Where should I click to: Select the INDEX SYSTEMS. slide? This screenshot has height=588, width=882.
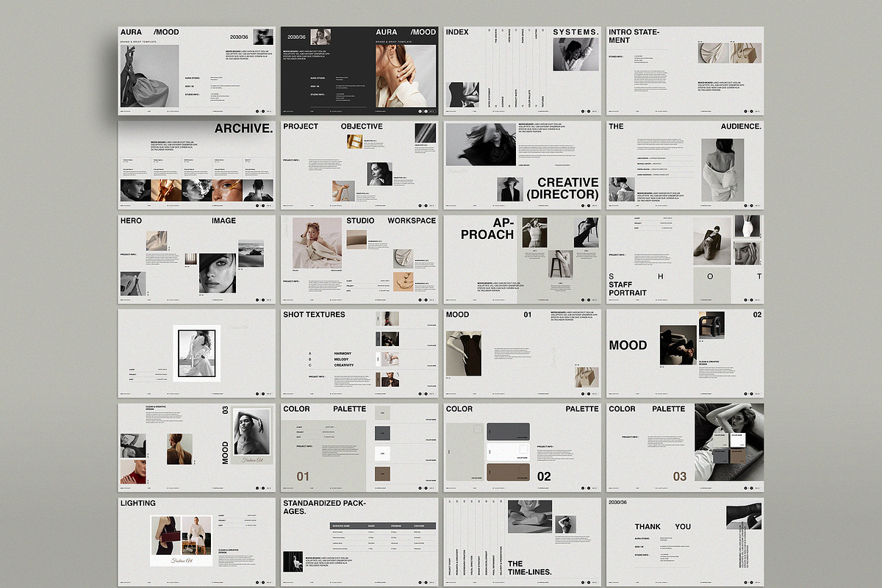tap(522, 71)
